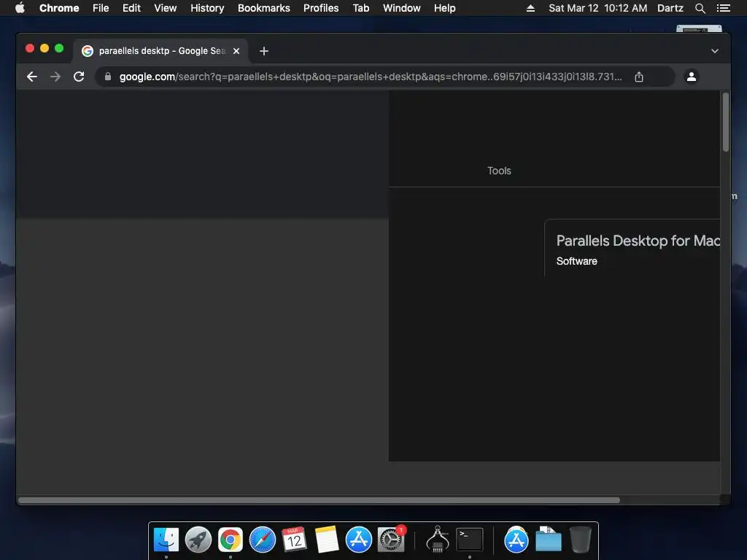
Task: Open the Apple menu
Action: [x=20, y=8]
